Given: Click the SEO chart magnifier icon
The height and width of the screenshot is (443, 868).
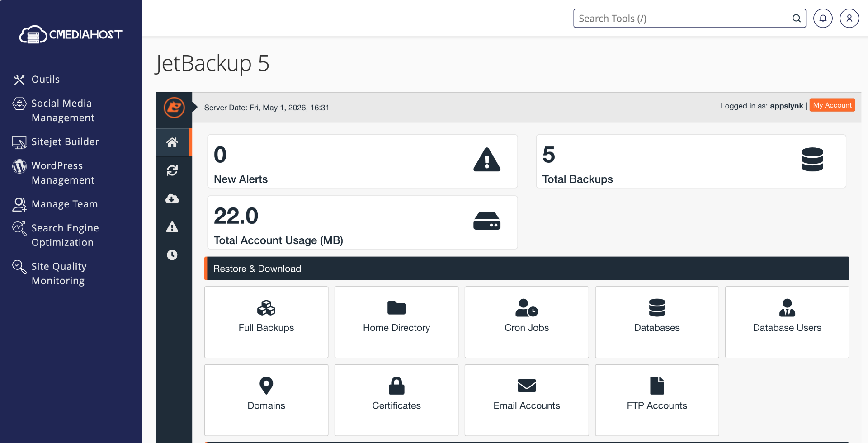Looking at the screenshot, I should pyautogui.click(x=19, y=228).
